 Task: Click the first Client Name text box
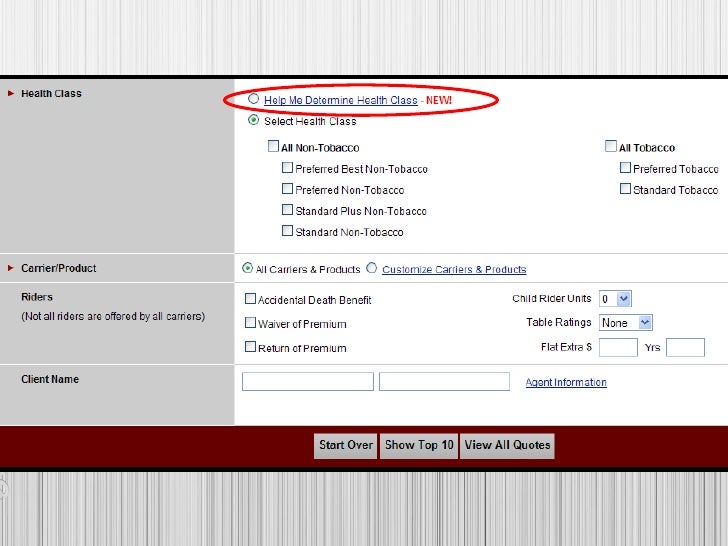(x=308, y=382)
